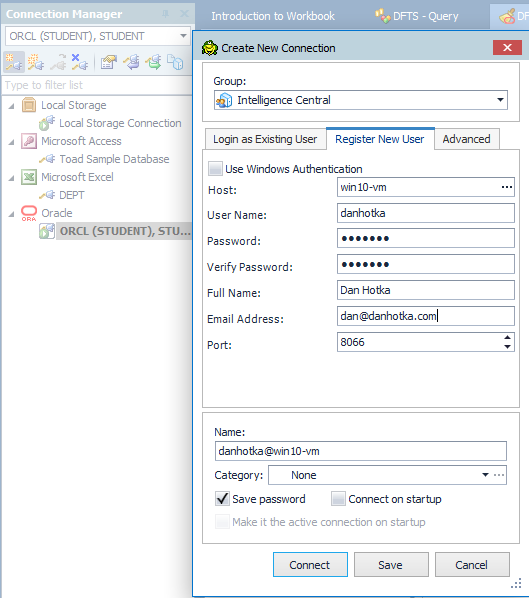The image size is (529, 598).
Task: Switch to Introduction to Workbook tab
Action: tap(273, 16)
